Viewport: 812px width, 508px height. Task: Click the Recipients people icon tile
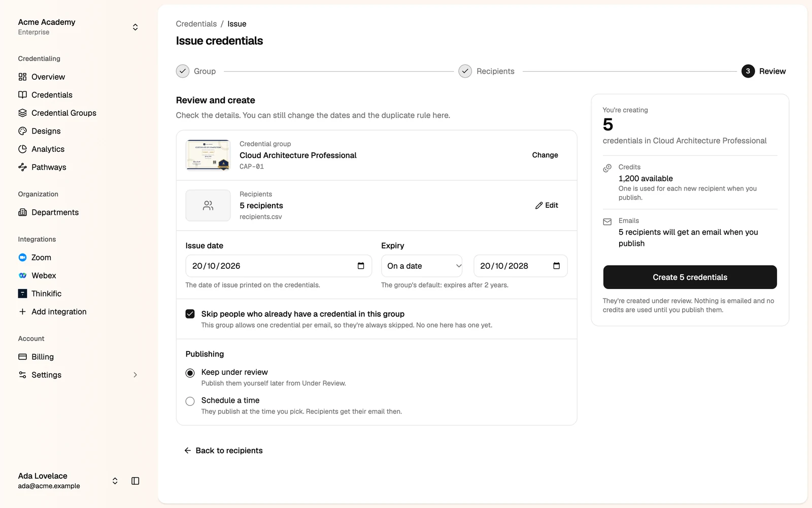[208, 205]
